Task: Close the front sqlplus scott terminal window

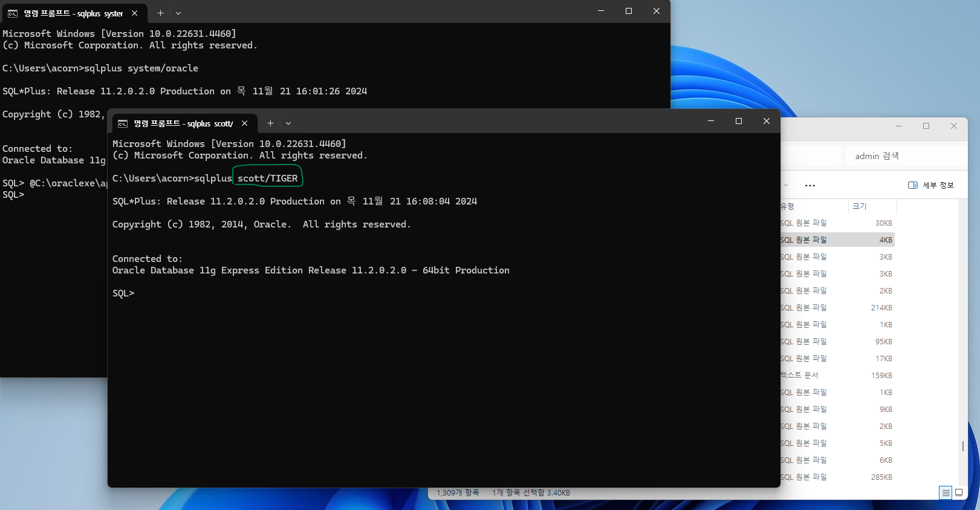Action: tap(767, 121)
